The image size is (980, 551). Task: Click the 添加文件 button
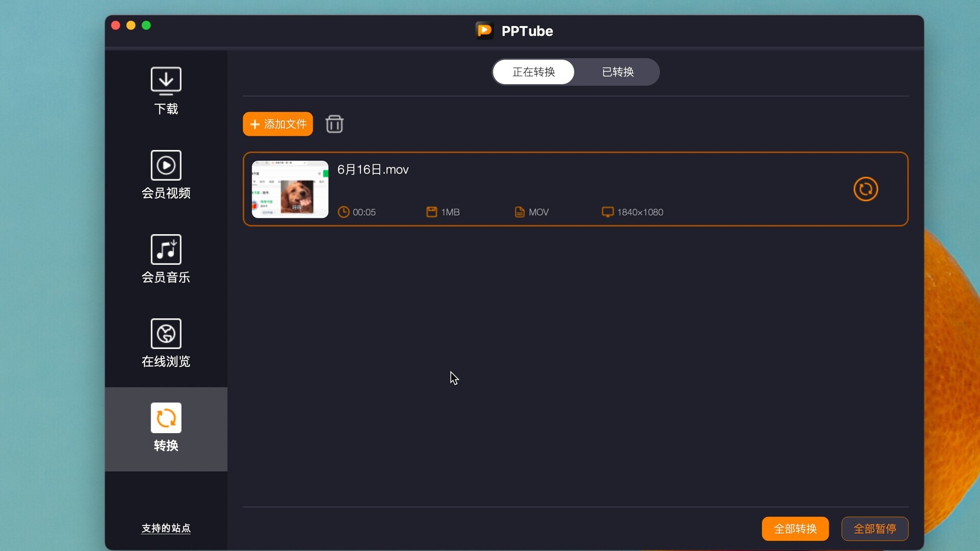(x=278, y=124)
